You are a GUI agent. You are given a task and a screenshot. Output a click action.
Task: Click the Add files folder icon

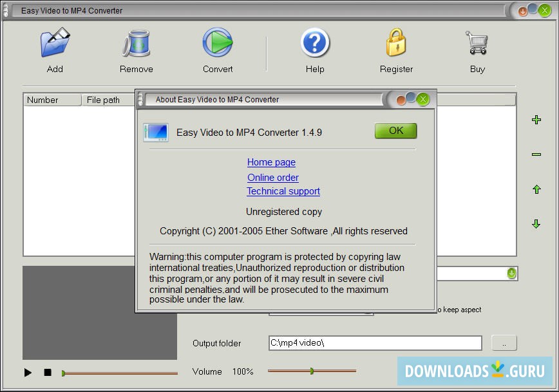55,42
